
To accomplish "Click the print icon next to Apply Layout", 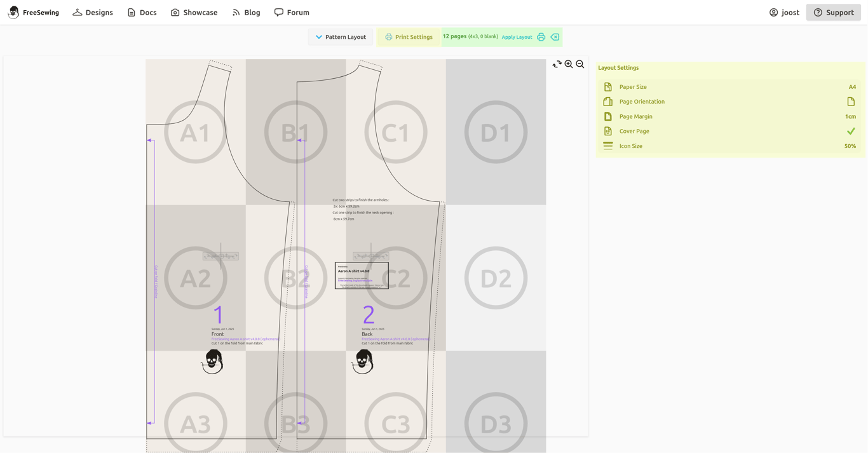I will tap(541, 37).
